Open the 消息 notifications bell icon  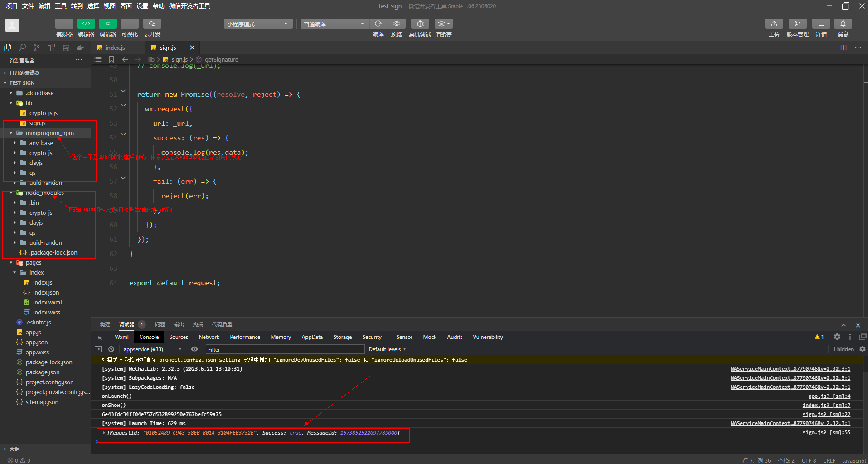(843, 24)
